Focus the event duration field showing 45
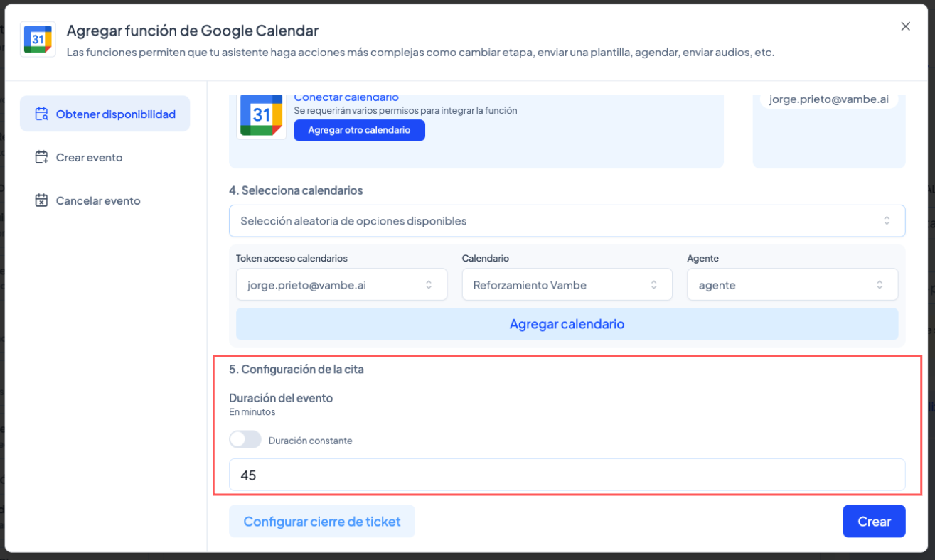 click(x=566, y=475)
